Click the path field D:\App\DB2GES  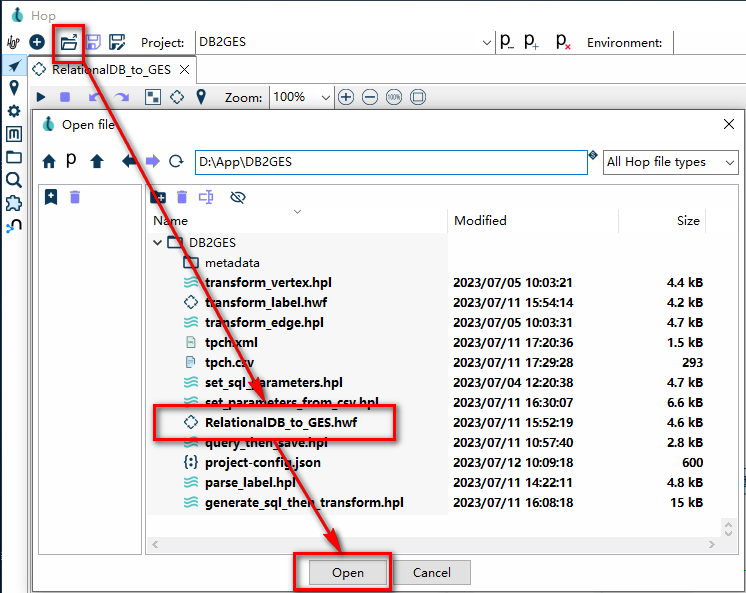[391, 162]
